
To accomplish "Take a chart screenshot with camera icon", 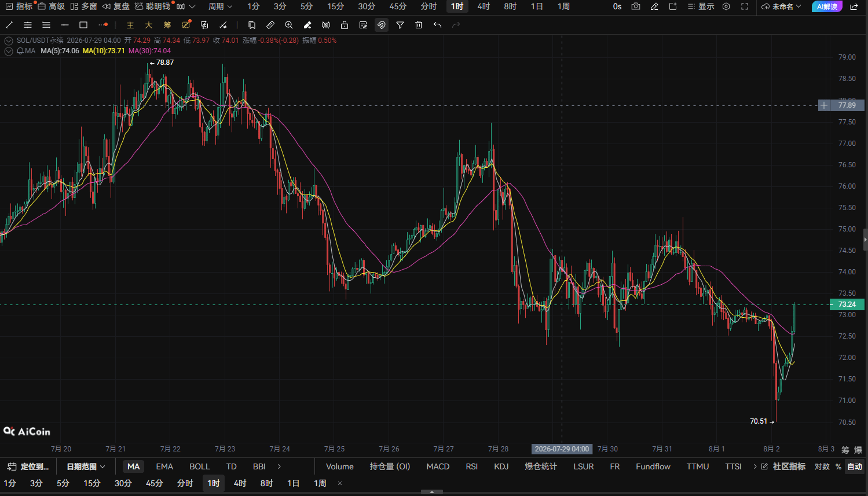I will 636,6.
